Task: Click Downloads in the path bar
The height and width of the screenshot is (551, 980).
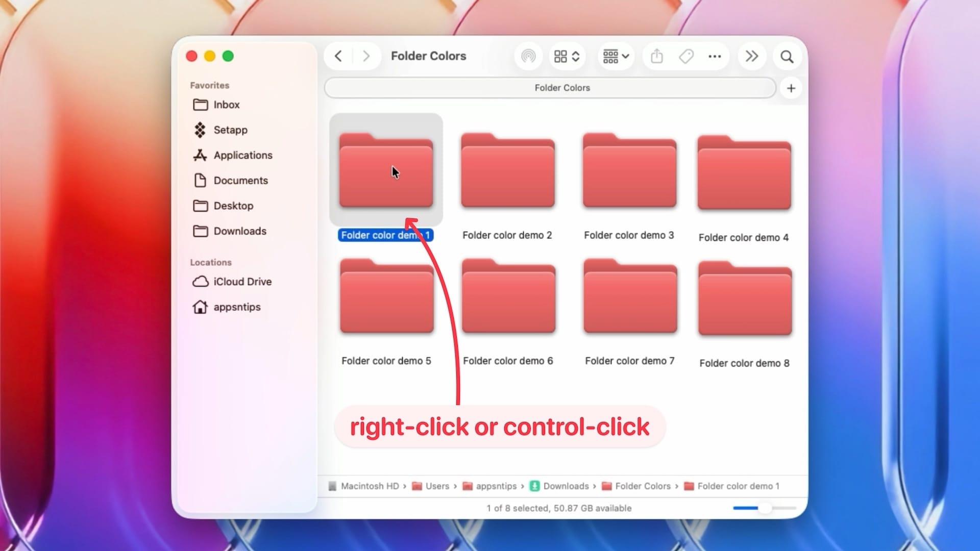Action: 559,486
